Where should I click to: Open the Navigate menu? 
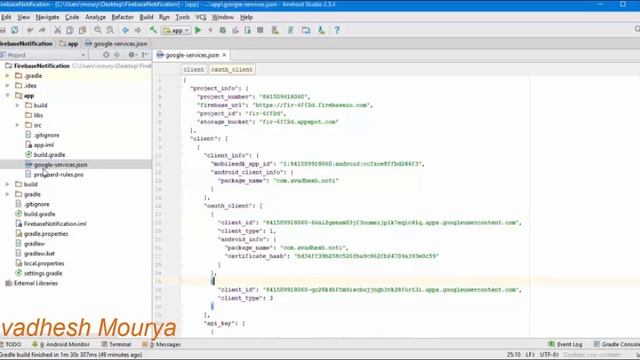pyautogui.click(x=47, y=17)
